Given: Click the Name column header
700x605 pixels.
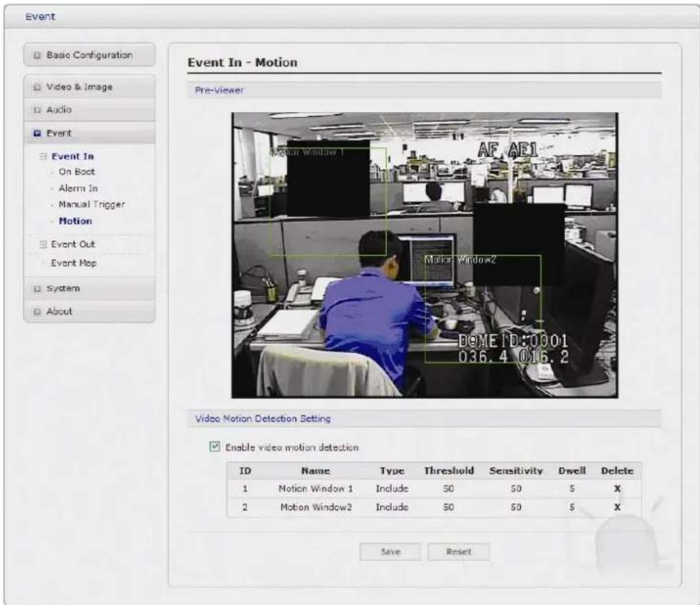Looking at the screenshot, I should click(x=315, y=471).
